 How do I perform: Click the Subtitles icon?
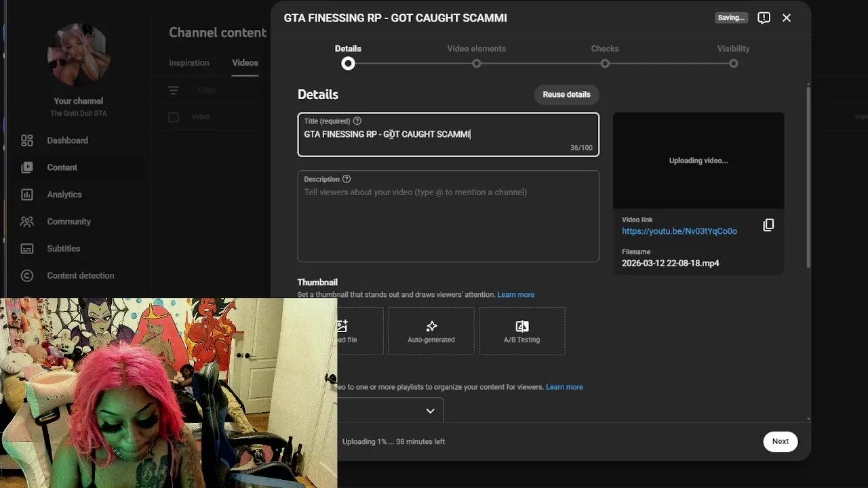(x=27, y=249)
